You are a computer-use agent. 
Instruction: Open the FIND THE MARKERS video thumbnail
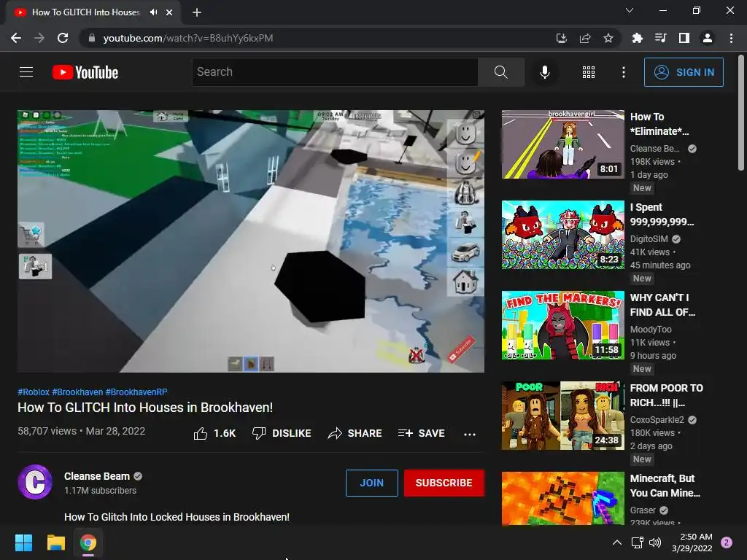[x=562, y=325]
